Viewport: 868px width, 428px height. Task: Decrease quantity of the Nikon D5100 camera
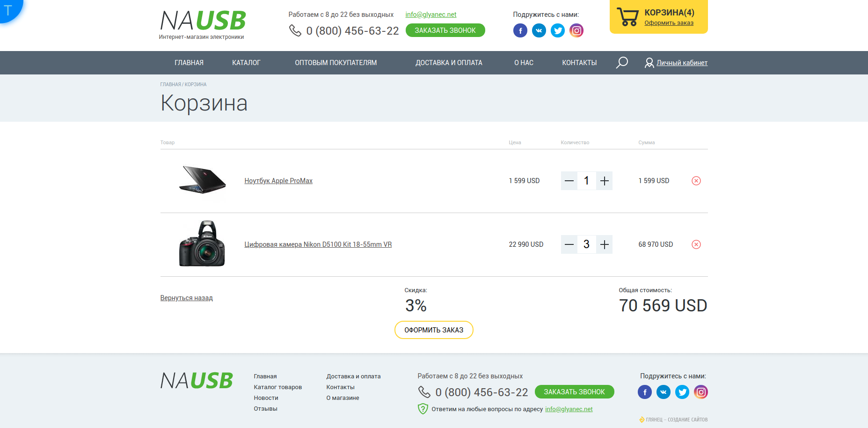pyautogui.click(x=569, y=244)
